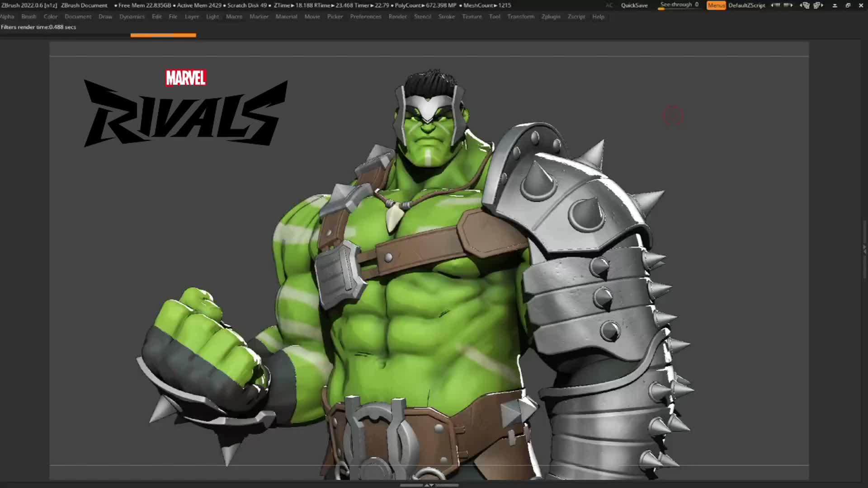
Task: Toggle the Menus button
Action: click(716, 5)
